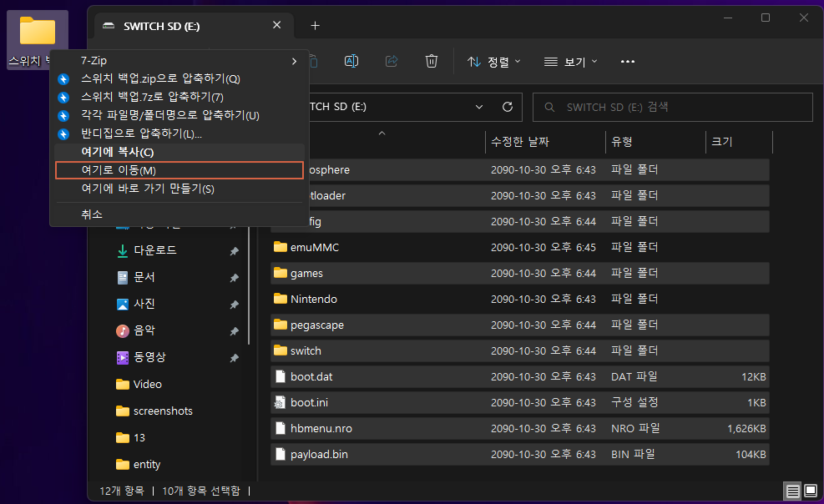
Task: Click the sort direction arrow above name column
Action: [x=382, y=134]
